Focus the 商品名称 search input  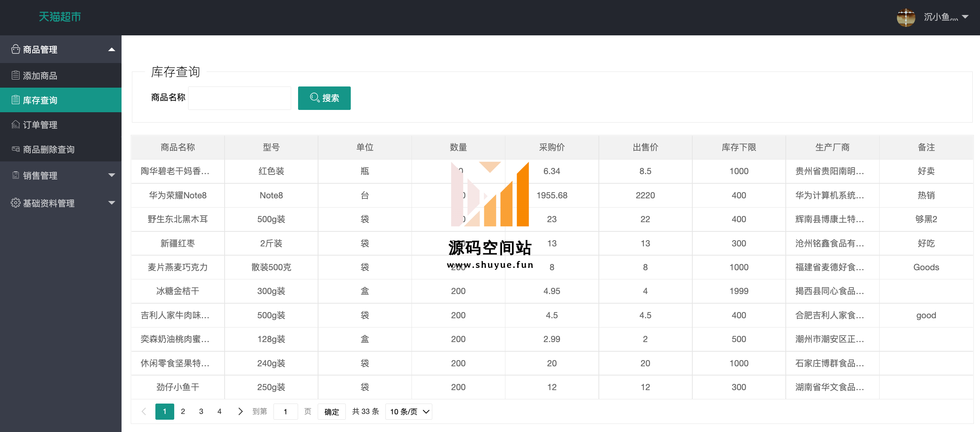[x=239, y=98]
